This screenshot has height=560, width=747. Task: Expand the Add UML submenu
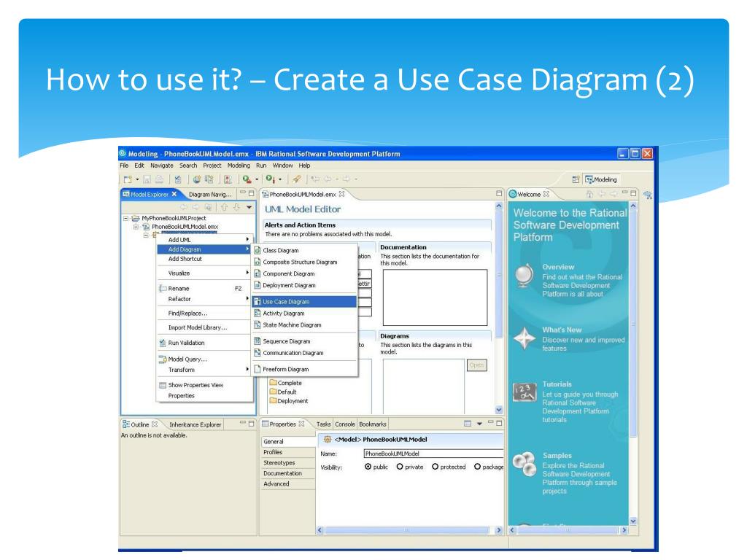tap(205, 239)
